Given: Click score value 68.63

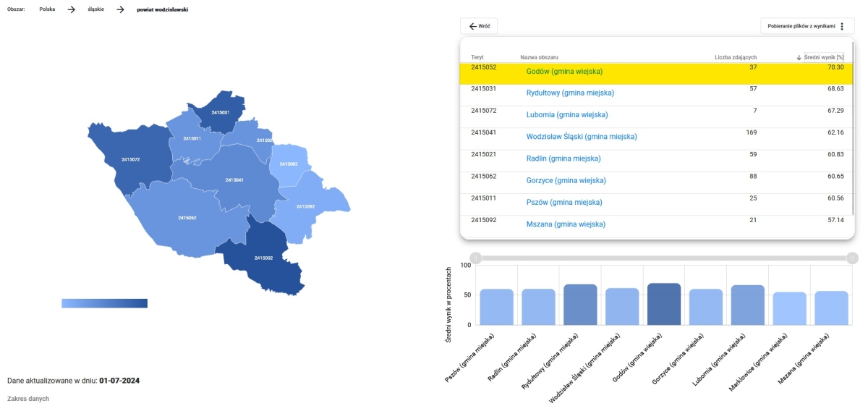Looking at the screenshot, I should pyautogui.click(x=835, y=88).
